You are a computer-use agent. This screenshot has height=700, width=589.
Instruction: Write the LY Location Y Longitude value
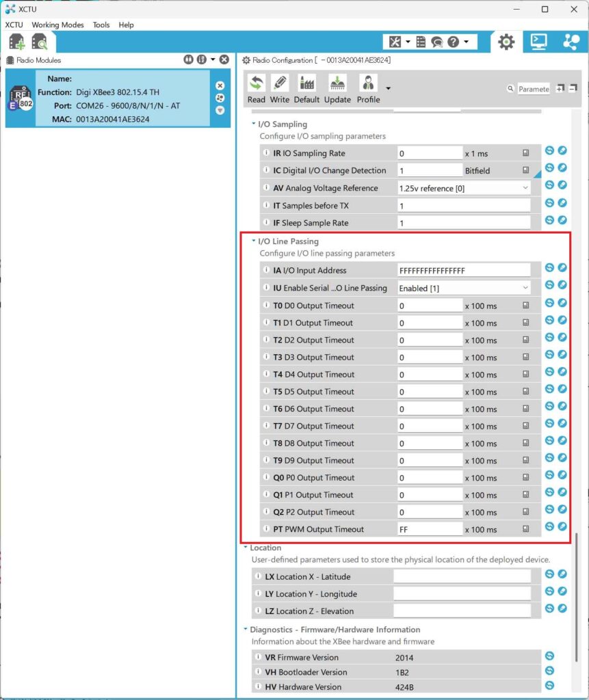pyautogui.click(x=562, y=591)
